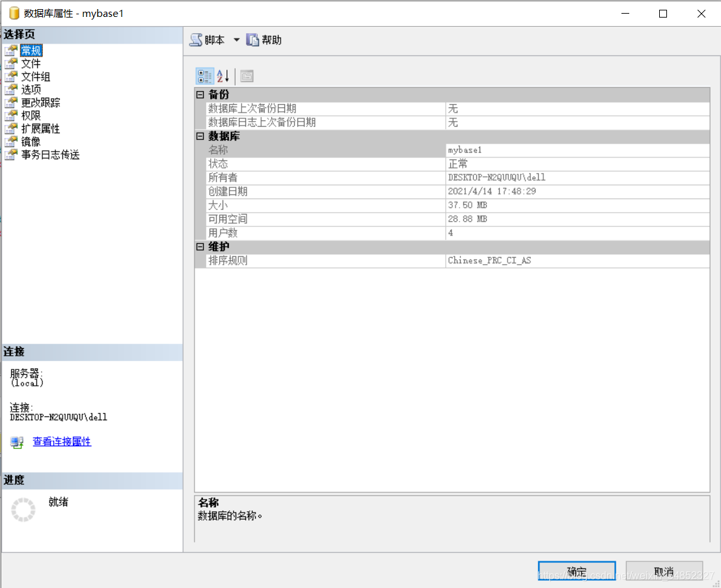This screenshot has height=588, width=721.
Task: Select the 状态 property row
Action: pyautogui.click(x=458, y=164)
